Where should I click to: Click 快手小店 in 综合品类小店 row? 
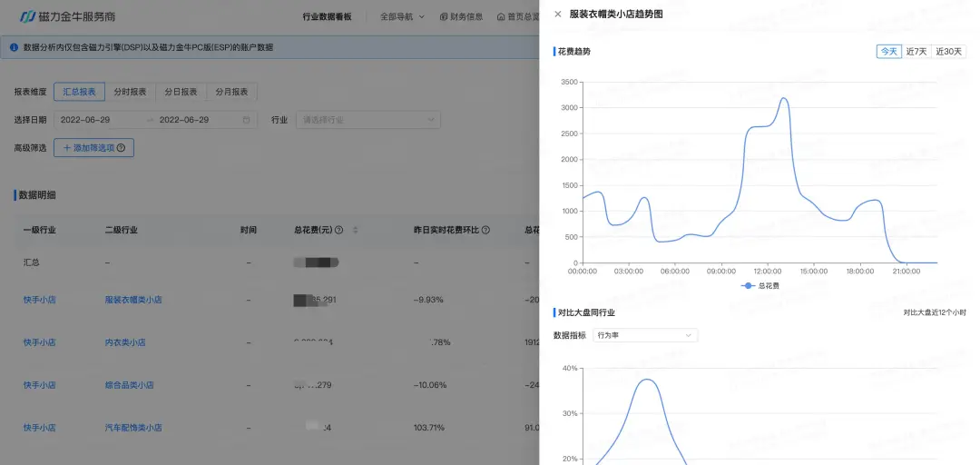point(39,385)
